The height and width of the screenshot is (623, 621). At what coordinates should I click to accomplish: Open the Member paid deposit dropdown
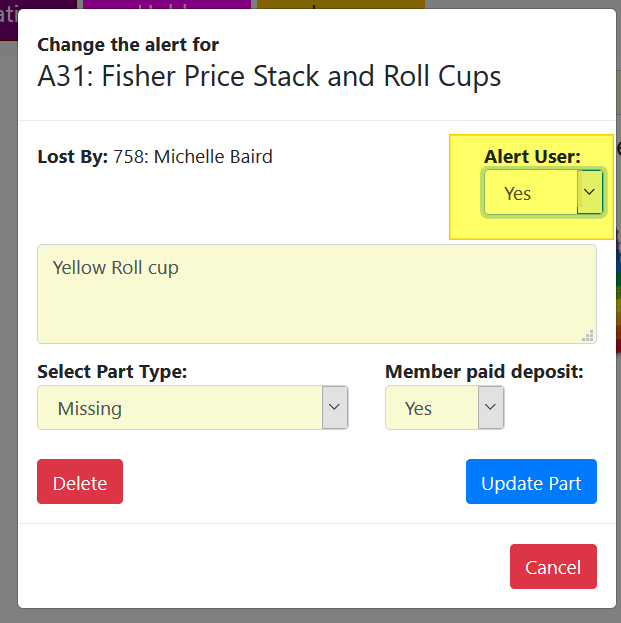click(432, 408)
